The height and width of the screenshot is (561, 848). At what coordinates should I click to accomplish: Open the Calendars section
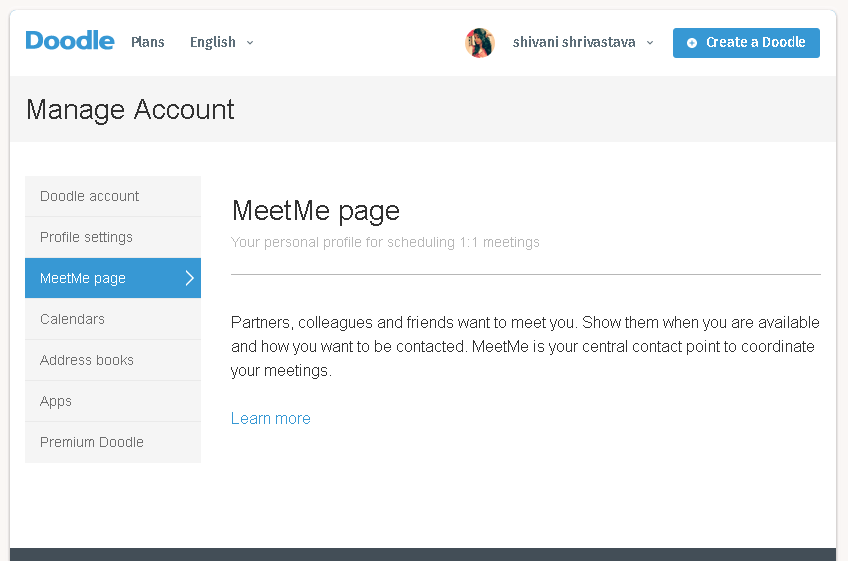pos(72,319)
